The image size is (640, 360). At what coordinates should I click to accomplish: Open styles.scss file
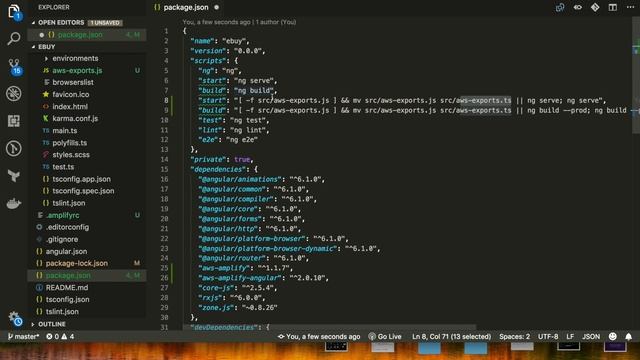[71, 155]
